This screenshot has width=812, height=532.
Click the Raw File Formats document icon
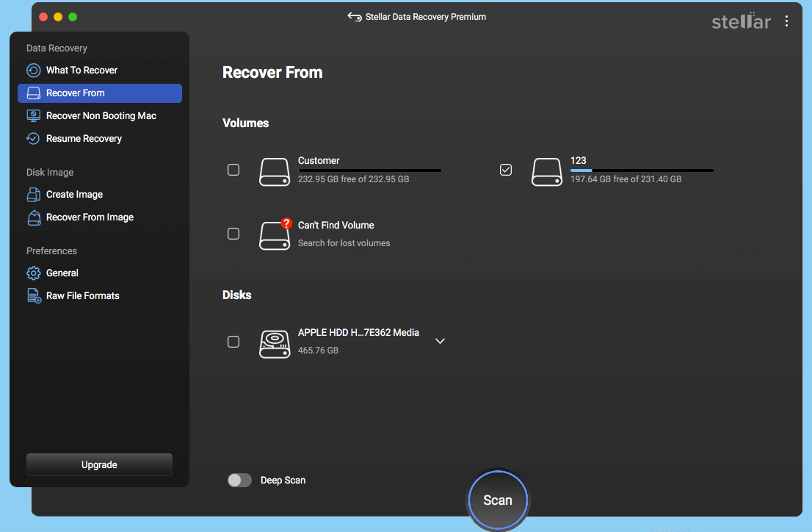tap(35, 295)
